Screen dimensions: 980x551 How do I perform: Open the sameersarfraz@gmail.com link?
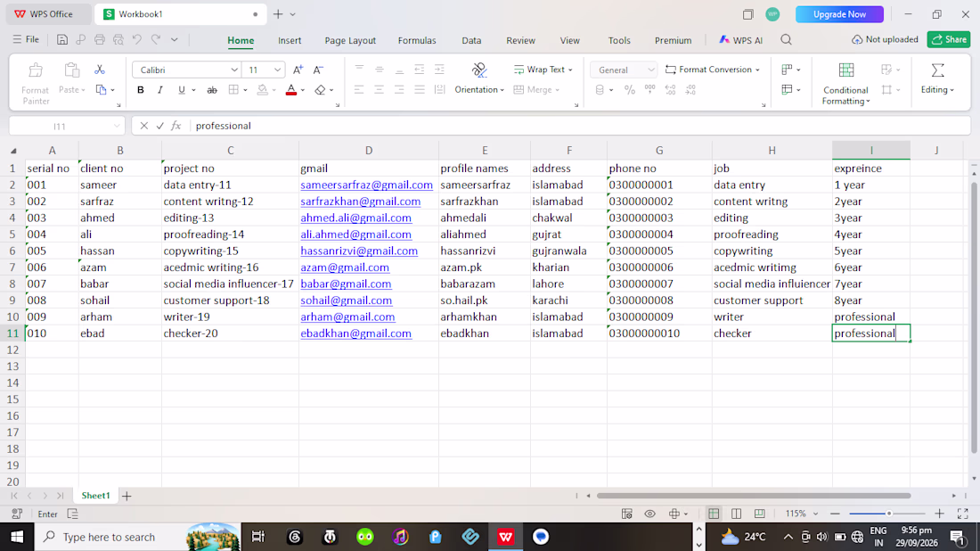point(366,185)
